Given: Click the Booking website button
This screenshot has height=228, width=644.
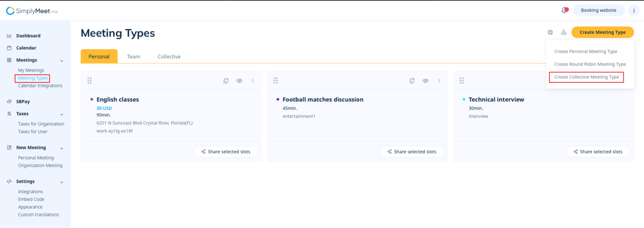Looking at the screenshot, I should [x=598, y=10].
